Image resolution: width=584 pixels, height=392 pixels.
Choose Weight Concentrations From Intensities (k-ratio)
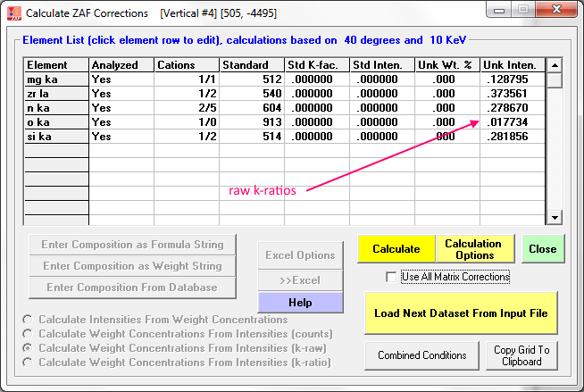tap(29, 363)
